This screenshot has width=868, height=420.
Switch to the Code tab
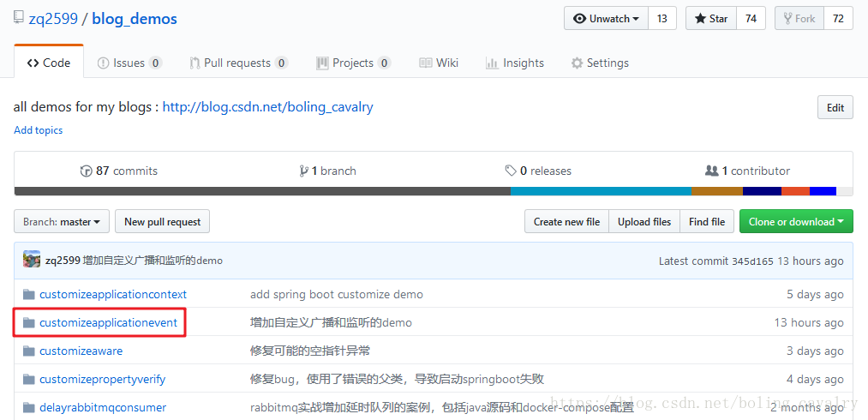click(49, 63)
